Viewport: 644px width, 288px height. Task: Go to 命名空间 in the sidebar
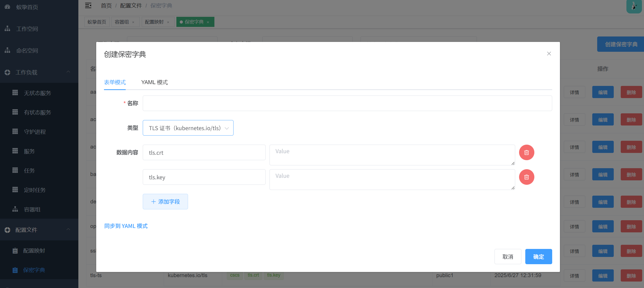[x=27, y=50]
